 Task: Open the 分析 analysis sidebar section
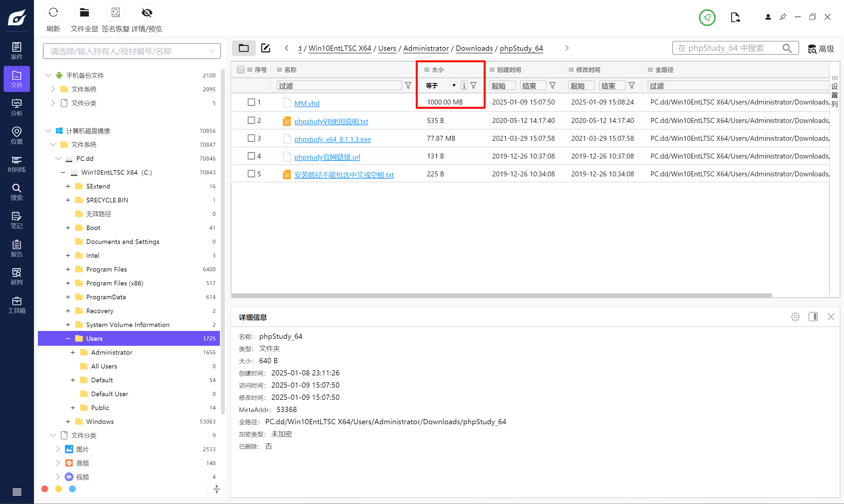pos(16,107)
